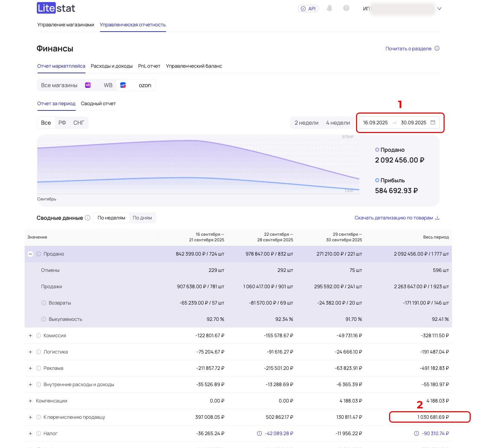The height and width of the screenshot is (448, 487).
Task: Select the РФ region filter
Action: tap(62, 123)
